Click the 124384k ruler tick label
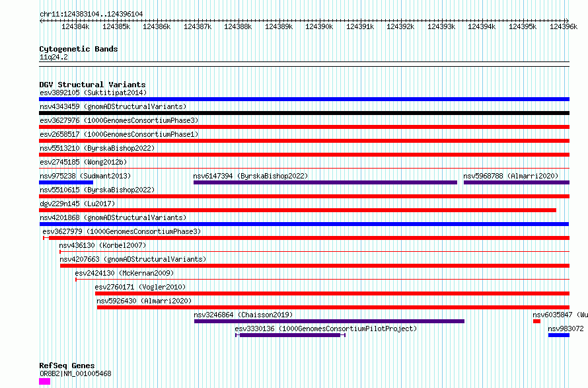This screenshot has width=588, height=388. point(75,26)
